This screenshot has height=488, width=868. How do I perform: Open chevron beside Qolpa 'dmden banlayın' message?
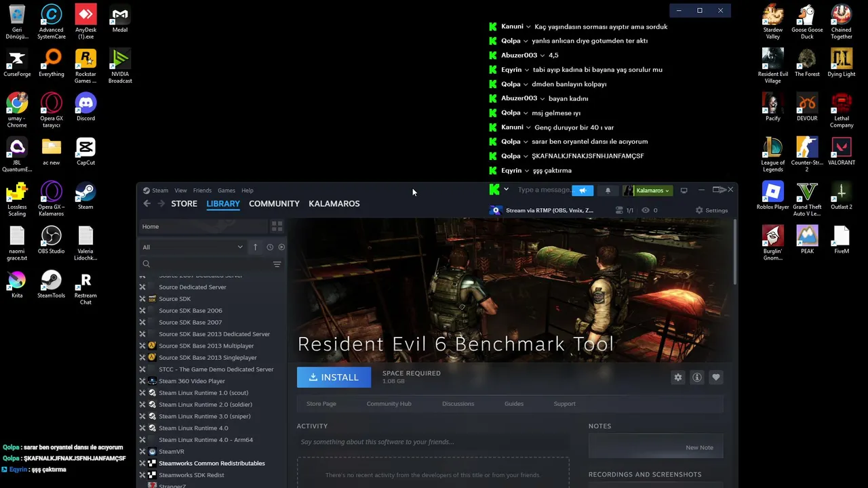(526, 84)
